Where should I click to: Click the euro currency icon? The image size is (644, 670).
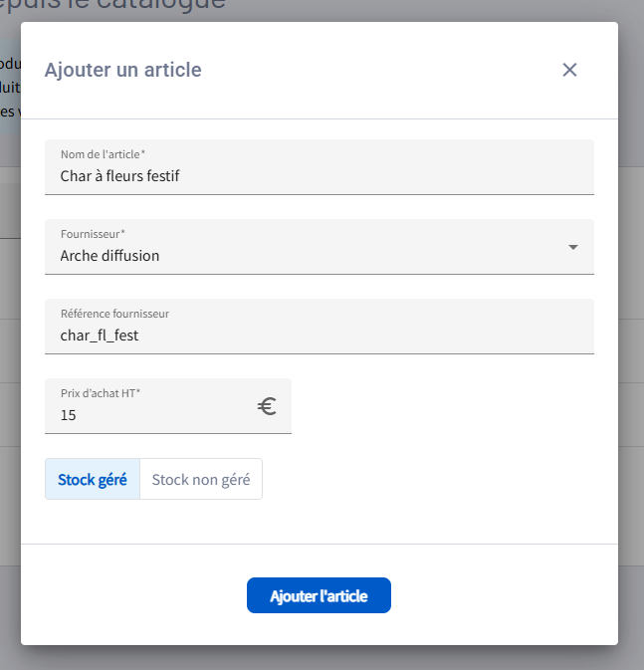[267, 406]
